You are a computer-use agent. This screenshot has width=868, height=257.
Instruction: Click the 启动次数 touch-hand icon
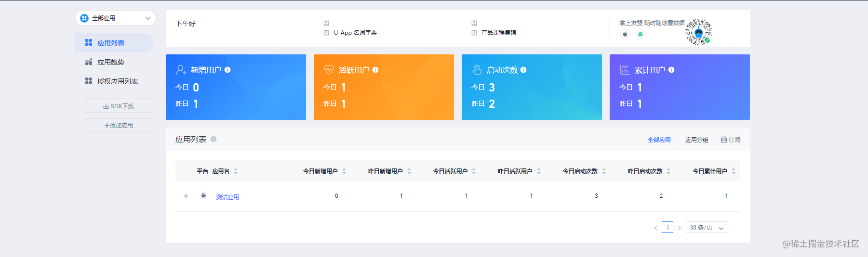tap(477, 70)
